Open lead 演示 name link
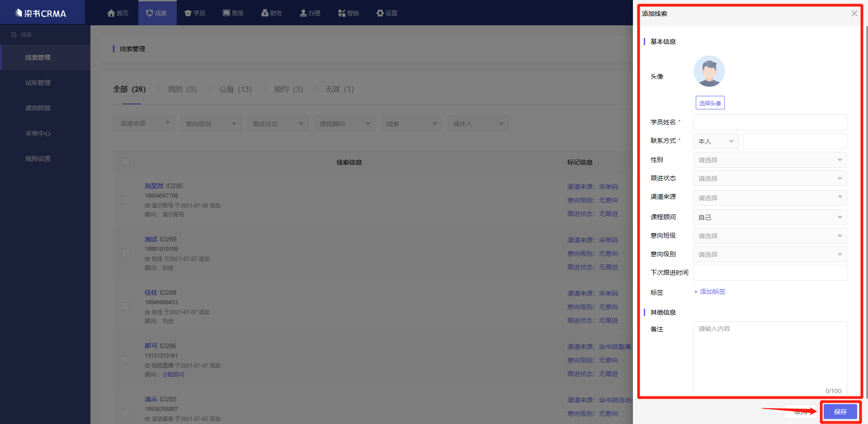 [151, 399]
